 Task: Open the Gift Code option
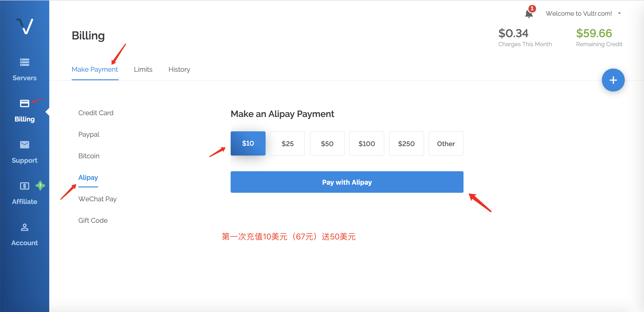pos(93,220)
